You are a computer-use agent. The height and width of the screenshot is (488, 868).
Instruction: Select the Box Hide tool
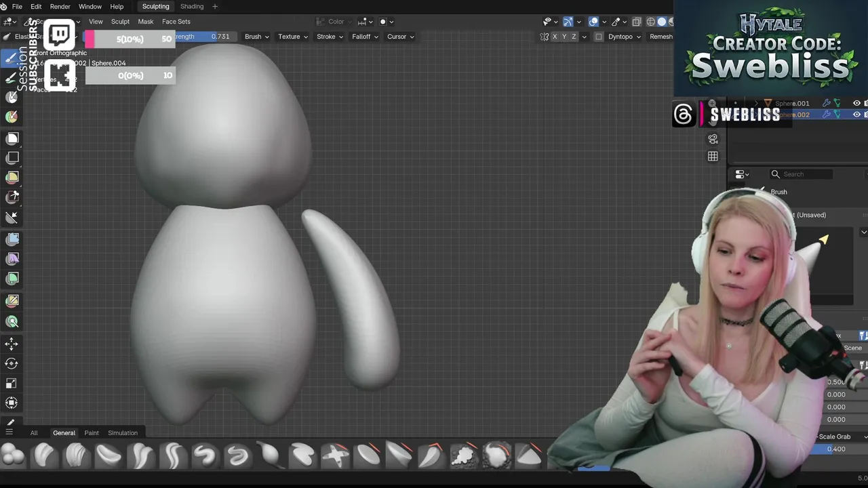[12, 158]
